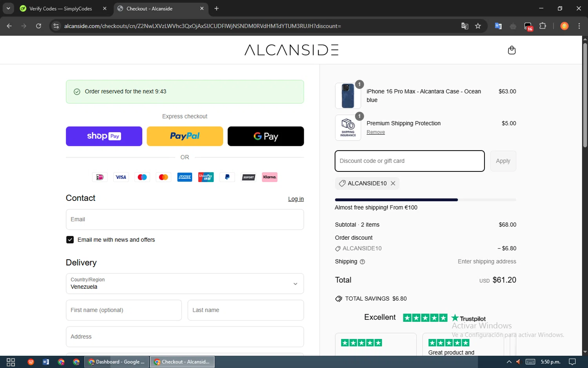Viewport: 588px width, 368px height.
Task: Open the tab search dropdown arrow
Action: 8,8
